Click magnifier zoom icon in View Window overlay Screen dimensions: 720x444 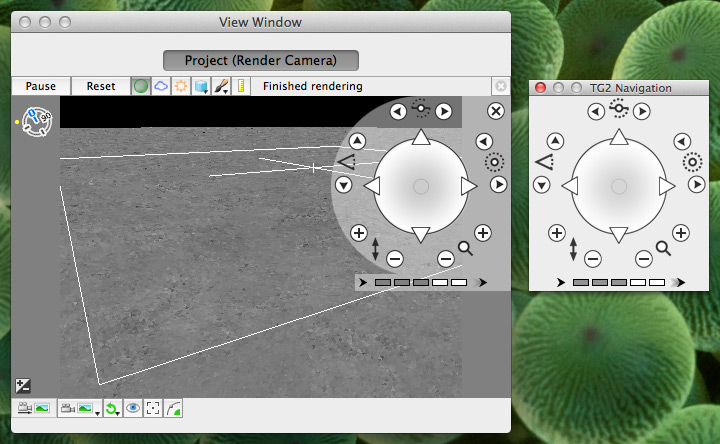tap(465, 248)
